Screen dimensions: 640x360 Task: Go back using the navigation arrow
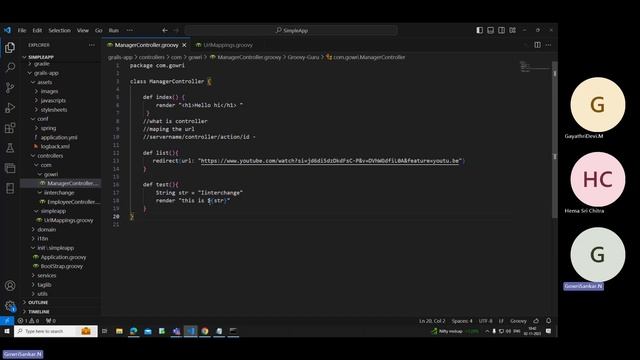pyautogui.click(x=165, y=30)
